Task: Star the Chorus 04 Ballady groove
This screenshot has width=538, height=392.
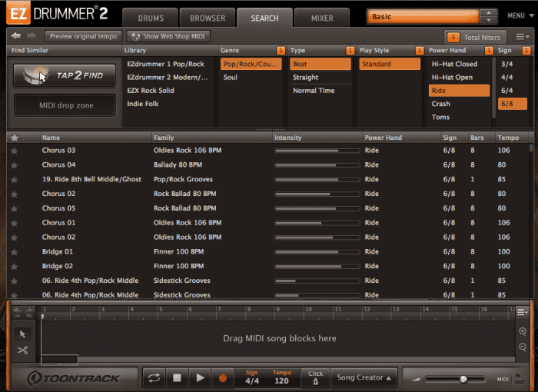Action: click(15, 165)
